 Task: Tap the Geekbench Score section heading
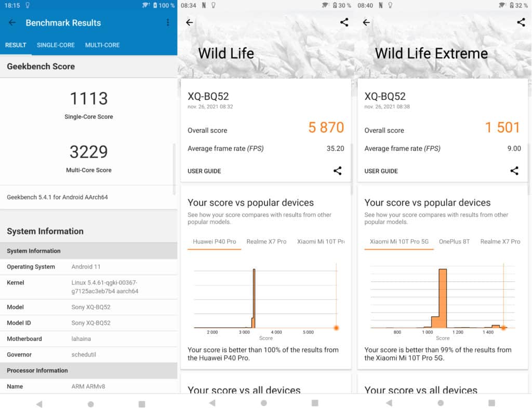[x=41, y=66]
